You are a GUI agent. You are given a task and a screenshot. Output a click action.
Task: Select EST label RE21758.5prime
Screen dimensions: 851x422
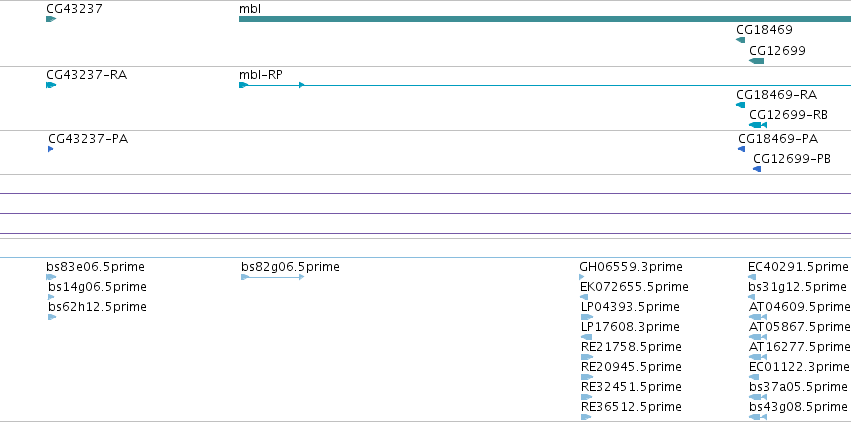631,347
